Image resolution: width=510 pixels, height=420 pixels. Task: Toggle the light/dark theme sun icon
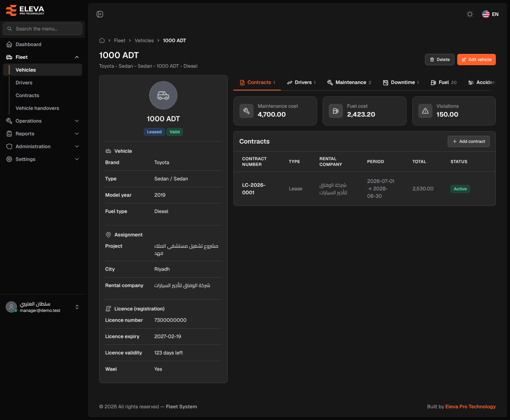coord(470,14)
